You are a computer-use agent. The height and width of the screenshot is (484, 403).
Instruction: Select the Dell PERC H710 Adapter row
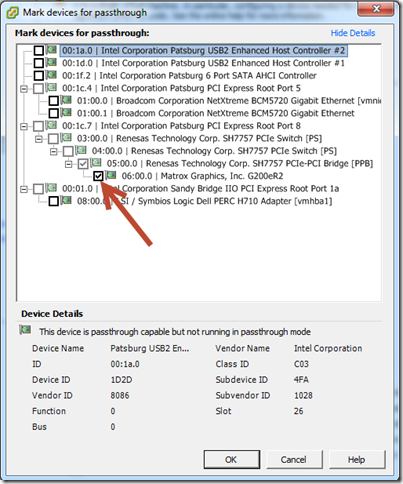pyautogui.click(x=204, y=201)
